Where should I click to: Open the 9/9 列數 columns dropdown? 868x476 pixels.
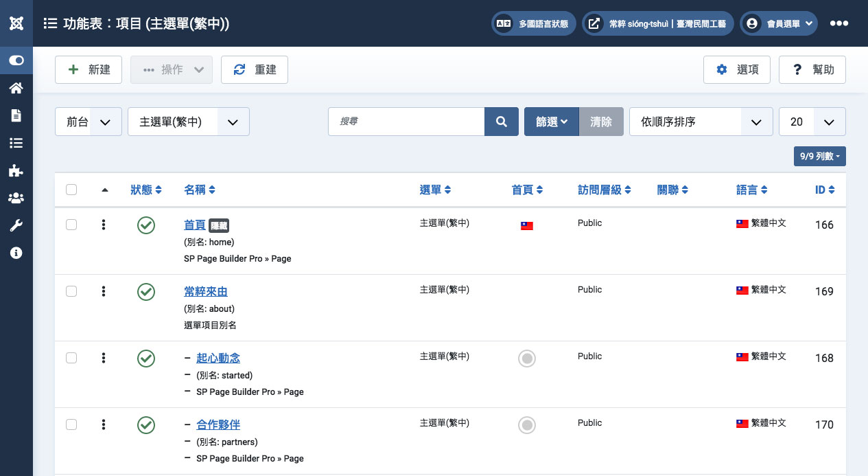point(819,157)
